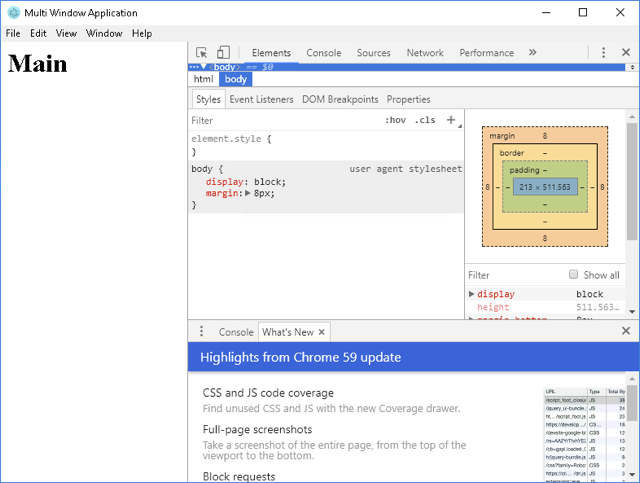Screen dimensions: 640x483
Task: Maximize the Multi Window Application window
Action: [x=583, y=13]
